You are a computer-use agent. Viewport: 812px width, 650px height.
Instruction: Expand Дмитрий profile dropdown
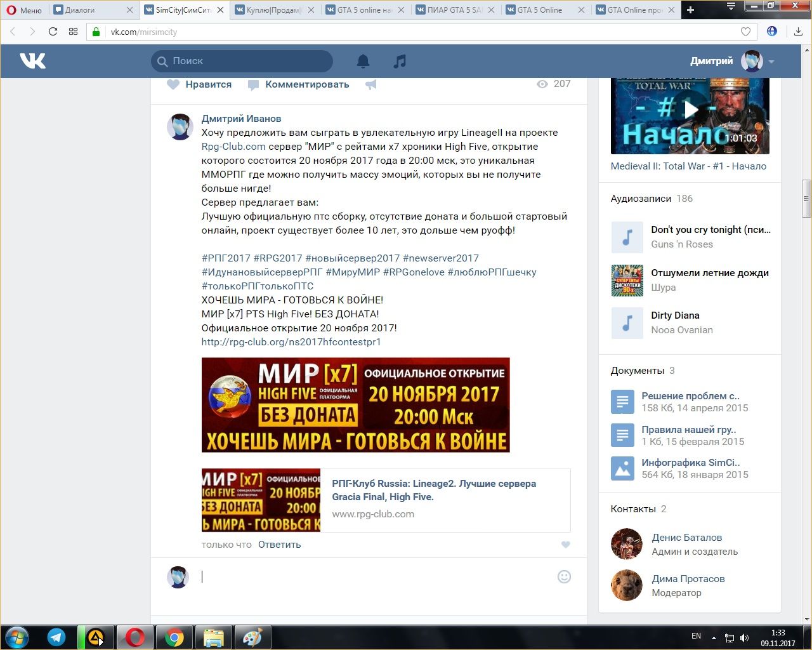tap(771, 62)
